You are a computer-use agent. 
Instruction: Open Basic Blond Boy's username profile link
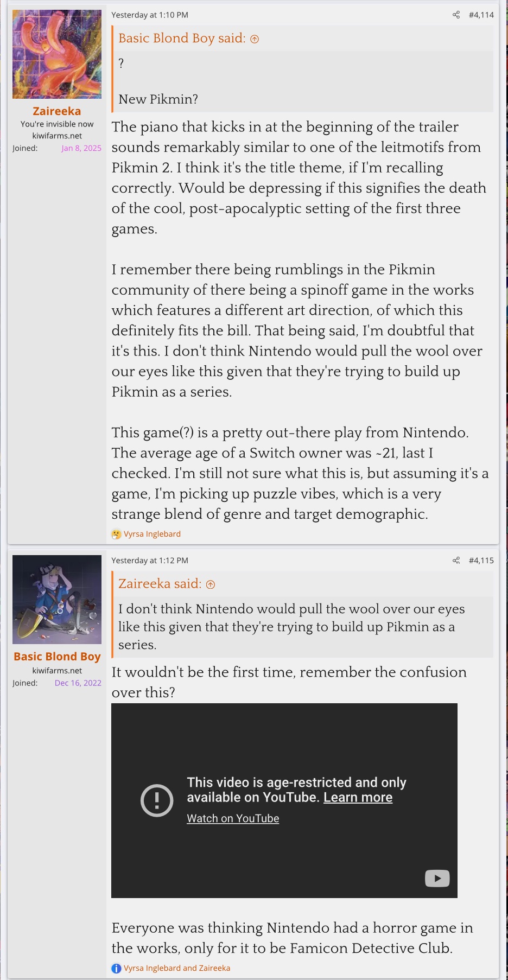tap(57, 657)
